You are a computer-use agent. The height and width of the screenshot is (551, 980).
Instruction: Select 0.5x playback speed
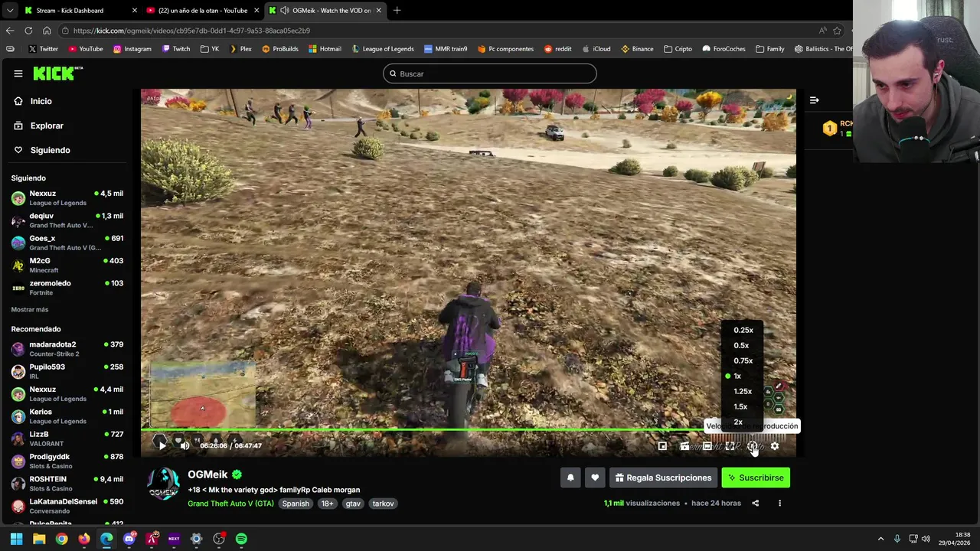click(741, 345)
